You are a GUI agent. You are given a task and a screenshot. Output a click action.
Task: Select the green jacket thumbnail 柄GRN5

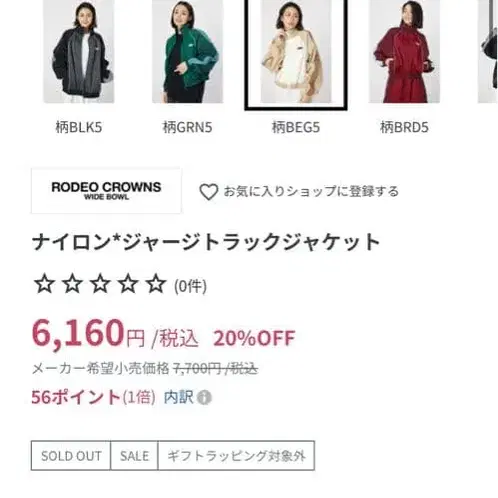(187, 51)
